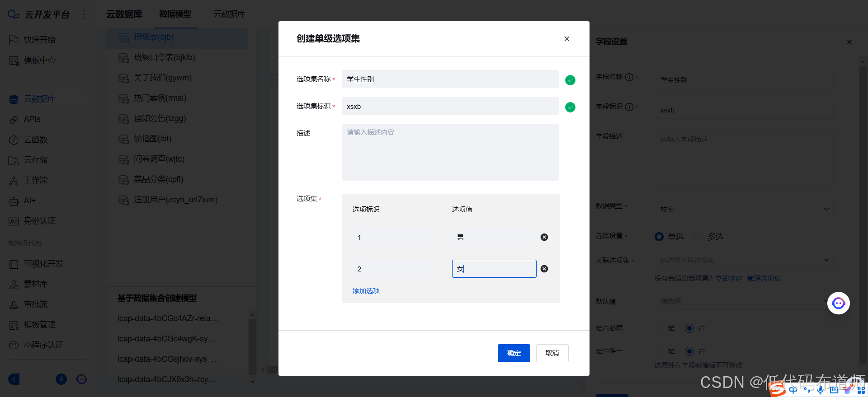Open the 关联选项集 dropdown

click(744, 260)
